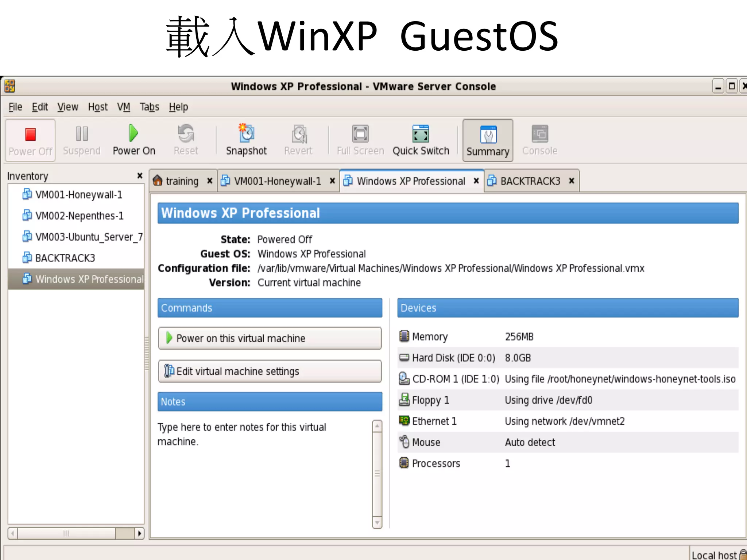
Task: Click the Inventory scrollbar left arrow
Action: tap(12, 533)
